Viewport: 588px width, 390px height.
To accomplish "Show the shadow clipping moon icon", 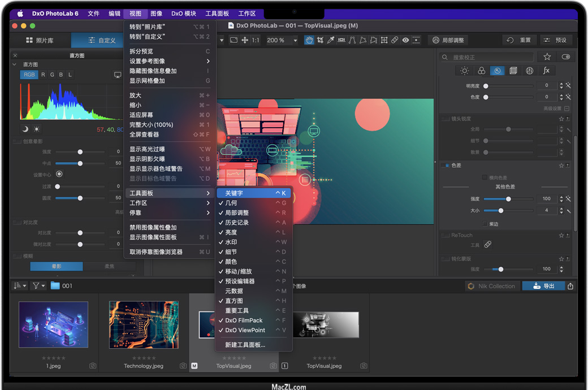I will coord(25,129).
